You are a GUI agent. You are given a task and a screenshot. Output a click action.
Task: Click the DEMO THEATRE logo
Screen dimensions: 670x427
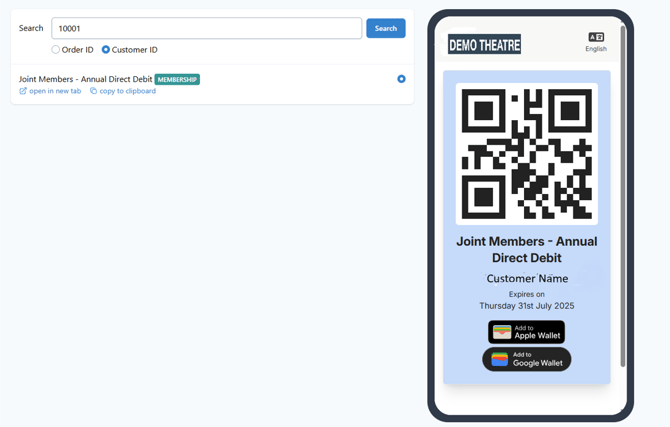point(484,45)
